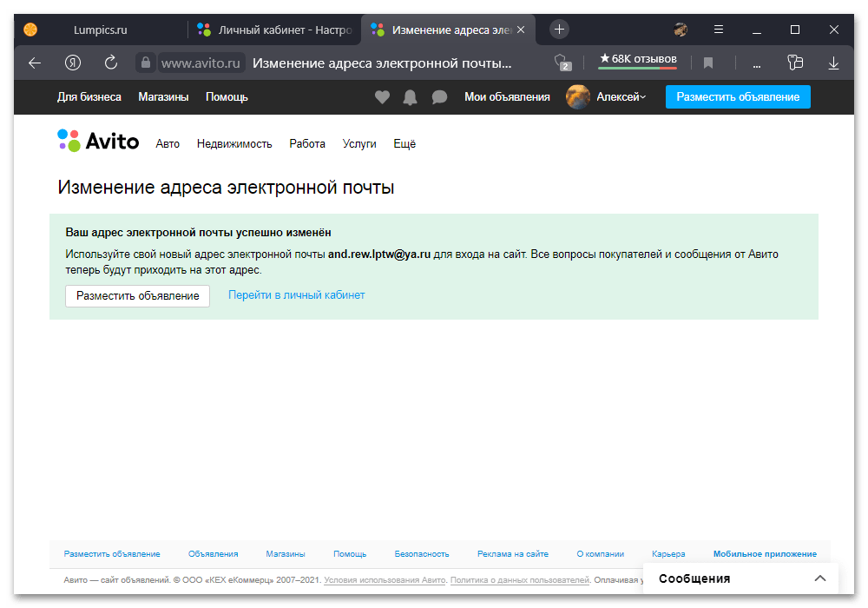868x608 pixels.
Task: Bookmark this page with the bookmark icon
Action: [708, 63]
